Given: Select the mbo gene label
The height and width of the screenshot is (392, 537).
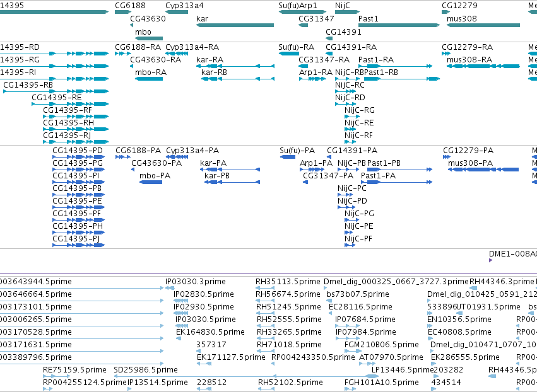Looking at the screenshot, I should pos(143,32).
